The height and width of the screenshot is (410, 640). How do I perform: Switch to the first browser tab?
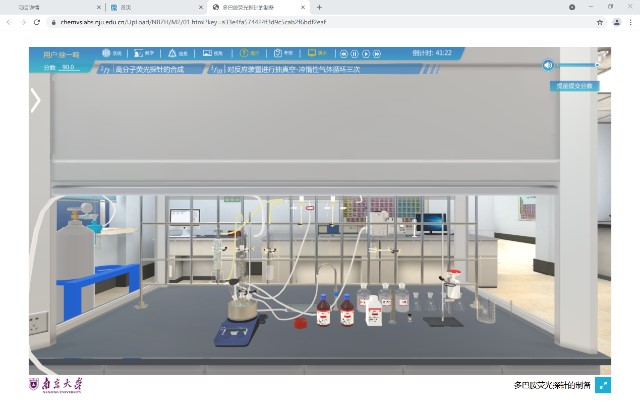pos(50,7)
